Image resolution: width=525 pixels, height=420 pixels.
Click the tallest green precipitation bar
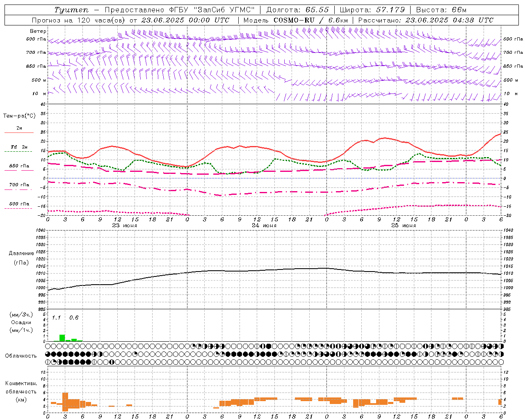coord(62,338)
